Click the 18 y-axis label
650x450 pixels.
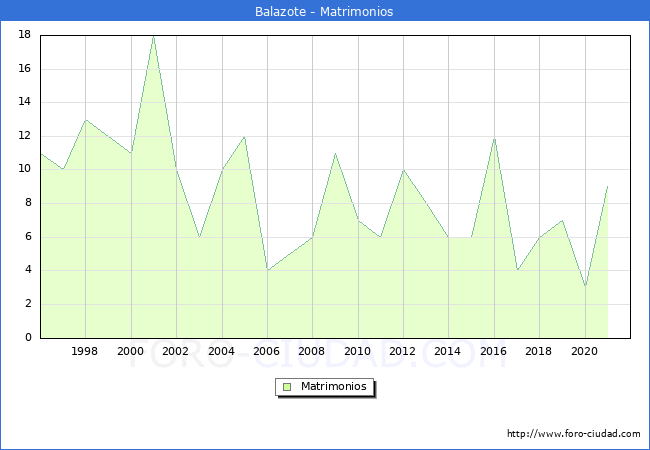(x=25, y=34)
